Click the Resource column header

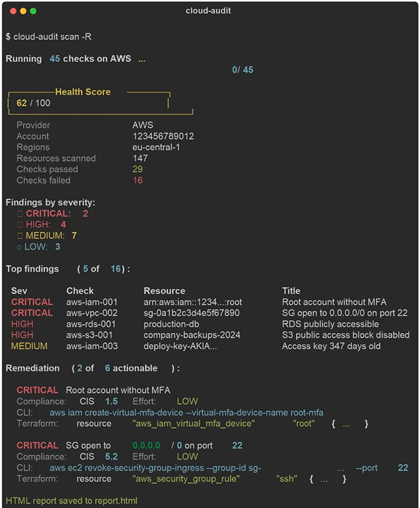(x=164, y=291)
